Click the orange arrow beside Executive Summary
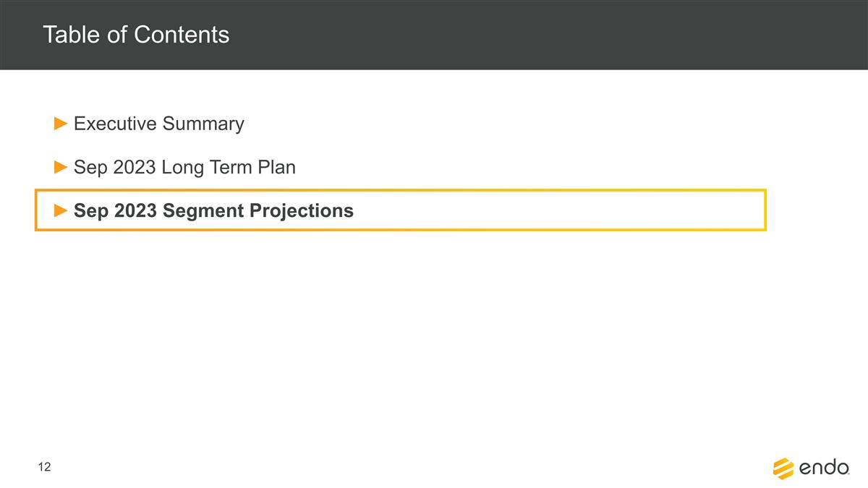 61,124
